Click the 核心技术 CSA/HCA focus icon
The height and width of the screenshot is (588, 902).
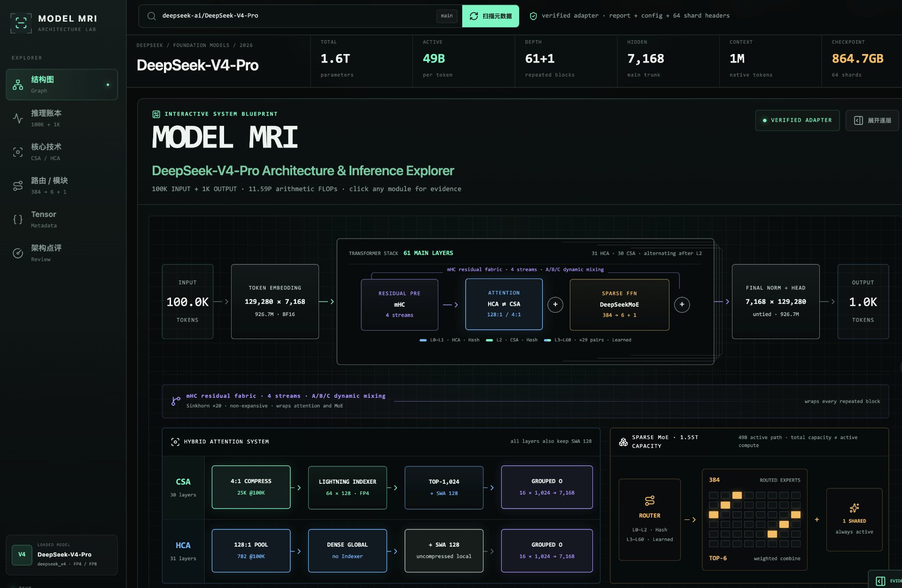[18, 152]
